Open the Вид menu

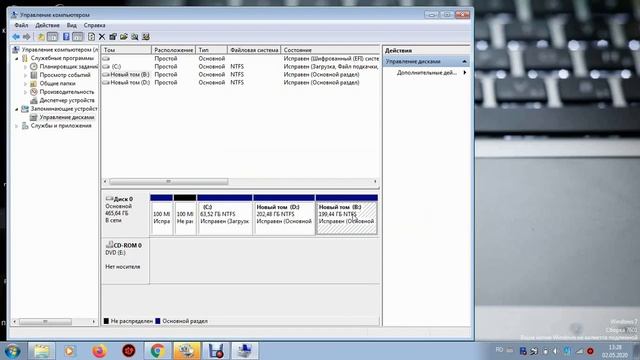pyautogui.click(x=72, y=25)
